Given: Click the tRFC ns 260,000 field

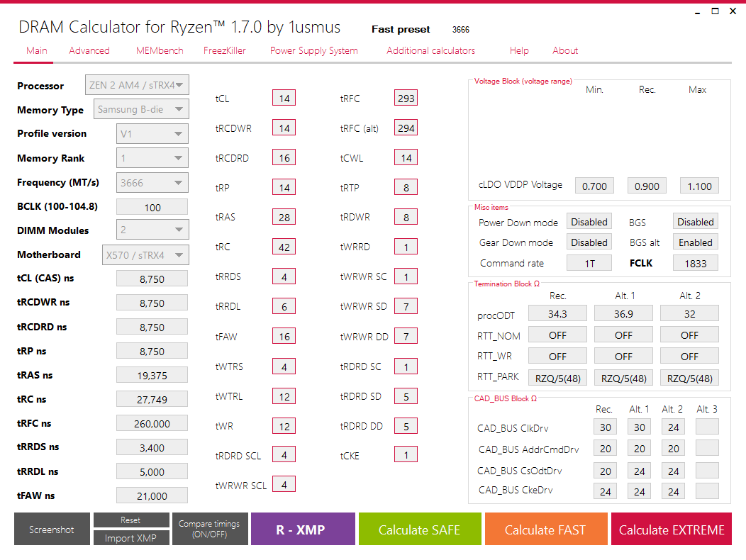Looking at the screenshot, I should click(x=152, y=423).
